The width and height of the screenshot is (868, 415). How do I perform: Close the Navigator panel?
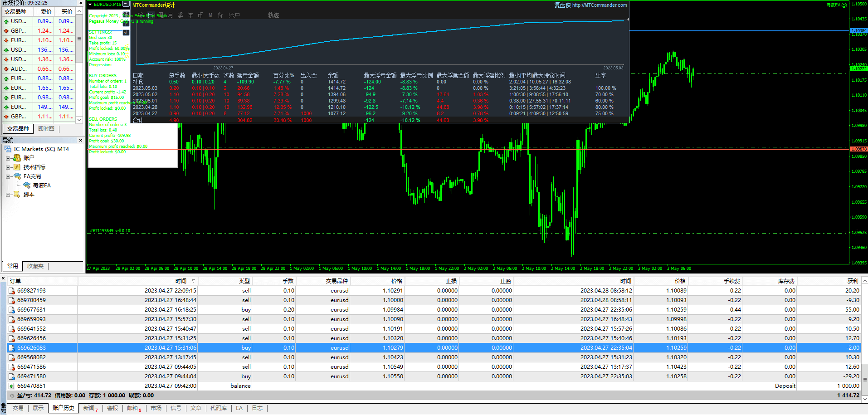(x=81, y=141)
